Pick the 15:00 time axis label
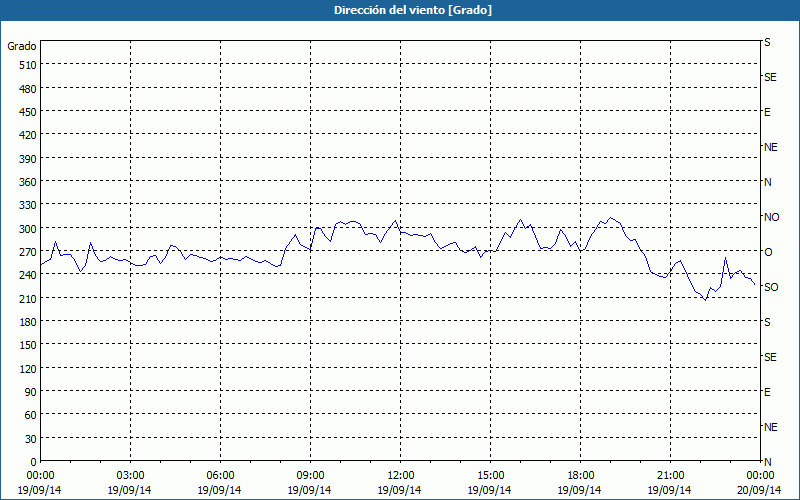Viewport: 800px width, 500px height. pyautogui.click(x=490, y=476)
